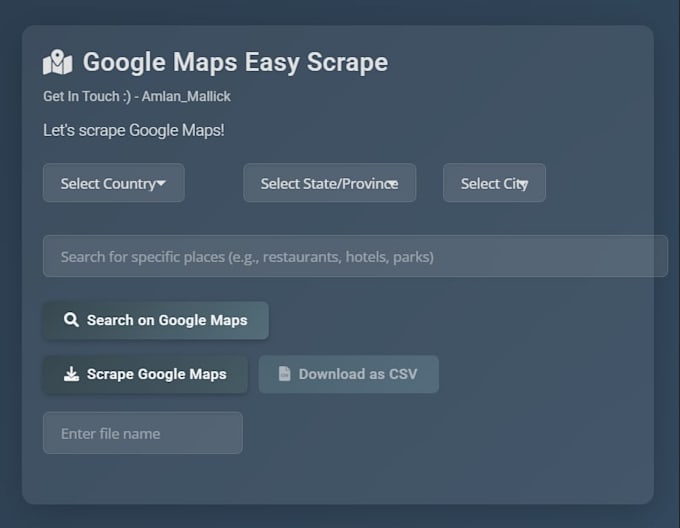The height and width of the screenshot is (528, 680).
Task: Click the Google Maps Easy Scrape title
Action: (235, 62)
